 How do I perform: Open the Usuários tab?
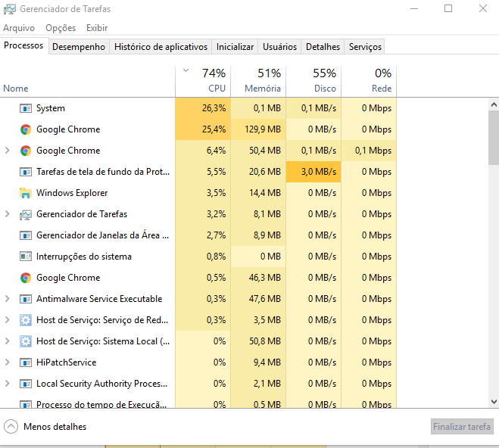click(x=279, y=47)
